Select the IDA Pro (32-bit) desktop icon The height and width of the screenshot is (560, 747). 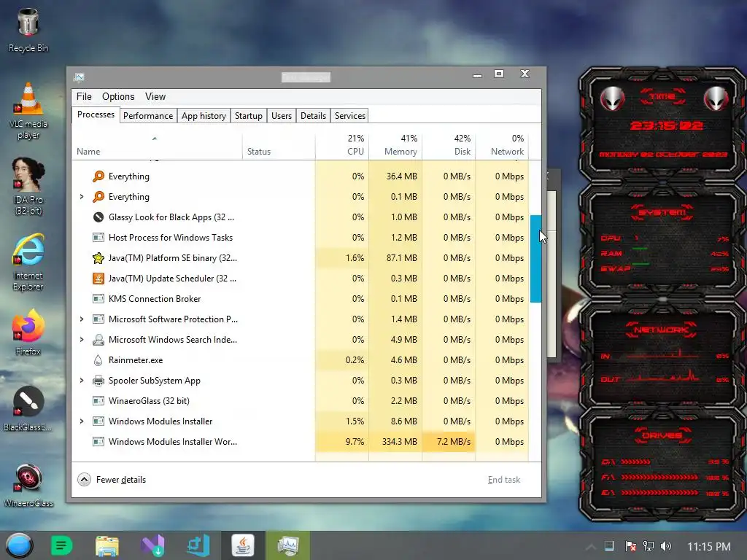coord(28,187)
